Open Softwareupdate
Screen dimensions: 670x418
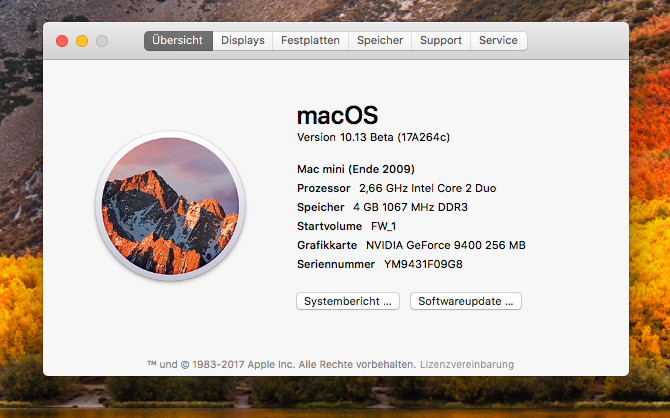[x=466, y=301]
